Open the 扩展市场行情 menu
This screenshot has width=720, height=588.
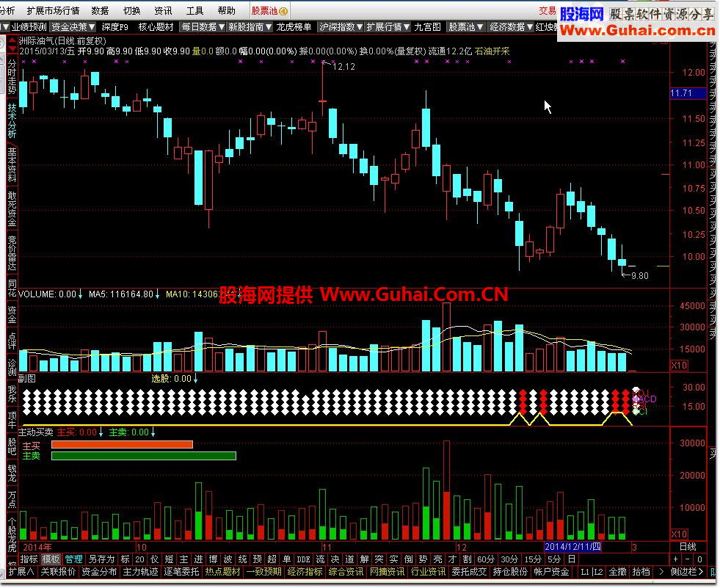pyautogui.click(x=53, y=10)
